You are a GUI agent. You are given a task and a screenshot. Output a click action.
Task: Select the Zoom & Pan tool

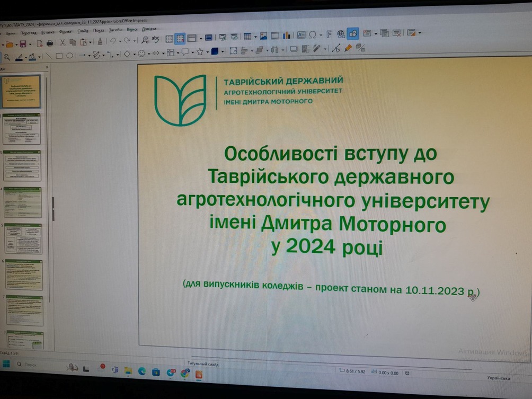click(7, 57)
